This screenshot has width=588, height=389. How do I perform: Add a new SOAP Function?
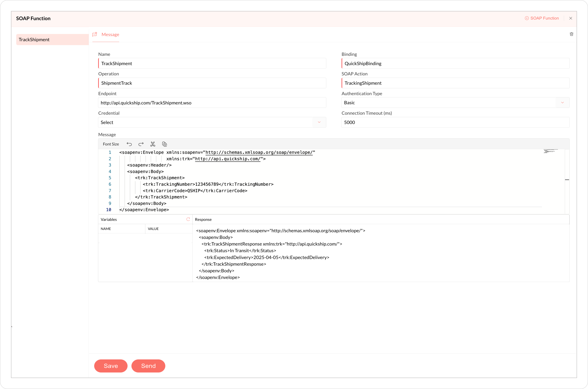(542, 18)
